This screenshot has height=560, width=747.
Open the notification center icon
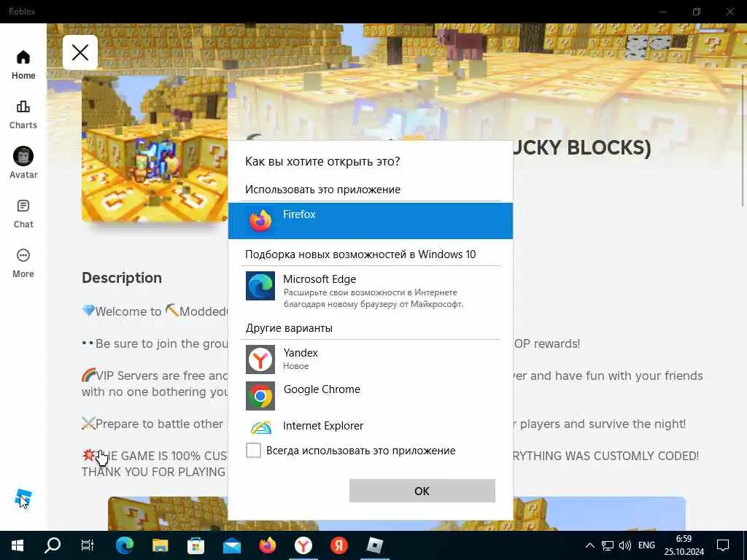[x=723, y=545]
